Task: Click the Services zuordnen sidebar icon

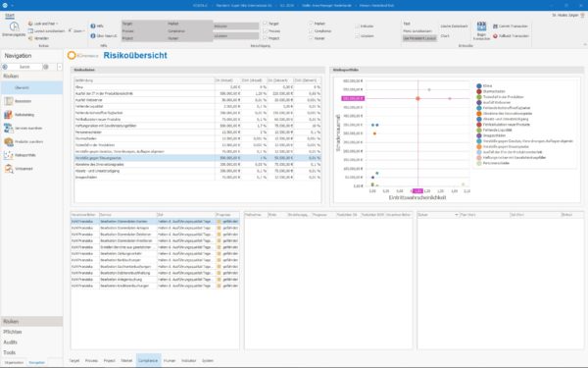Action: click(x=8, y=128)
